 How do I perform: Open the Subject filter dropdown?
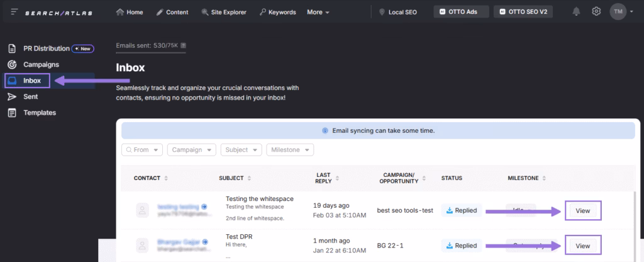pos(241,150)
